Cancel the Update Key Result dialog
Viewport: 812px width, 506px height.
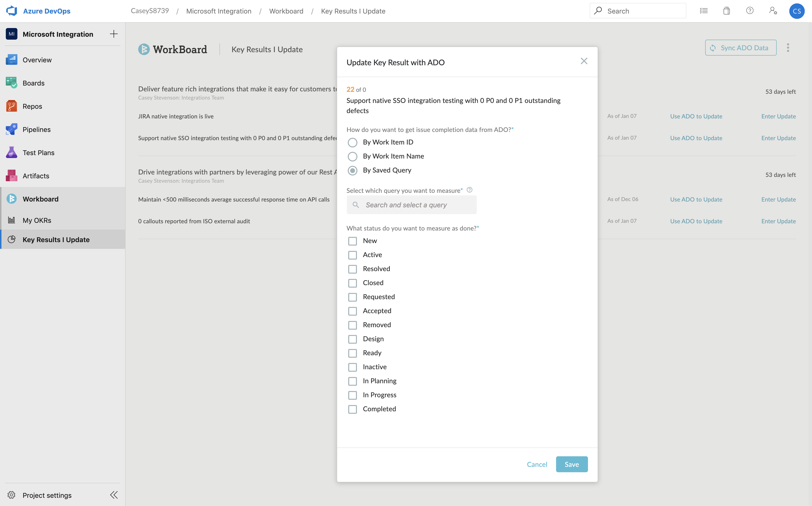(x=537, y=464)
